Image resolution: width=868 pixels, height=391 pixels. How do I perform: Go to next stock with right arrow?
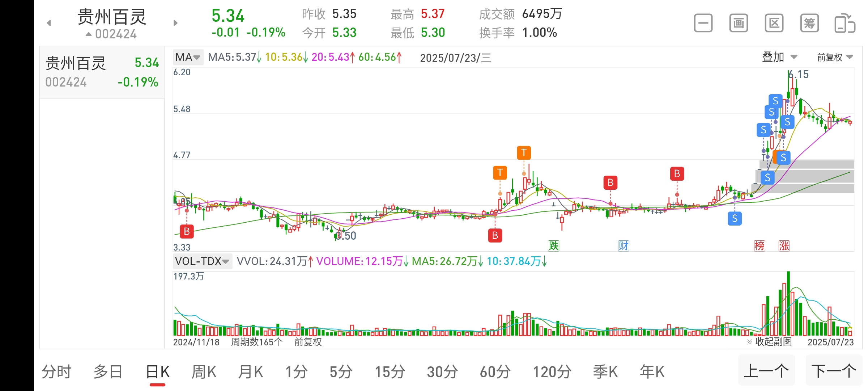pos(175,23)
